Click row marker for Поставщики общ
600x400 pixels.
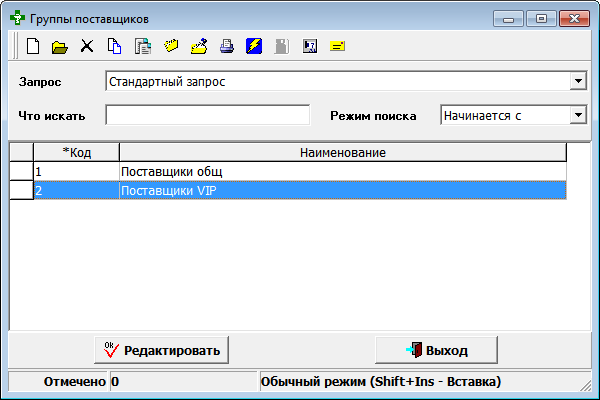21,171
